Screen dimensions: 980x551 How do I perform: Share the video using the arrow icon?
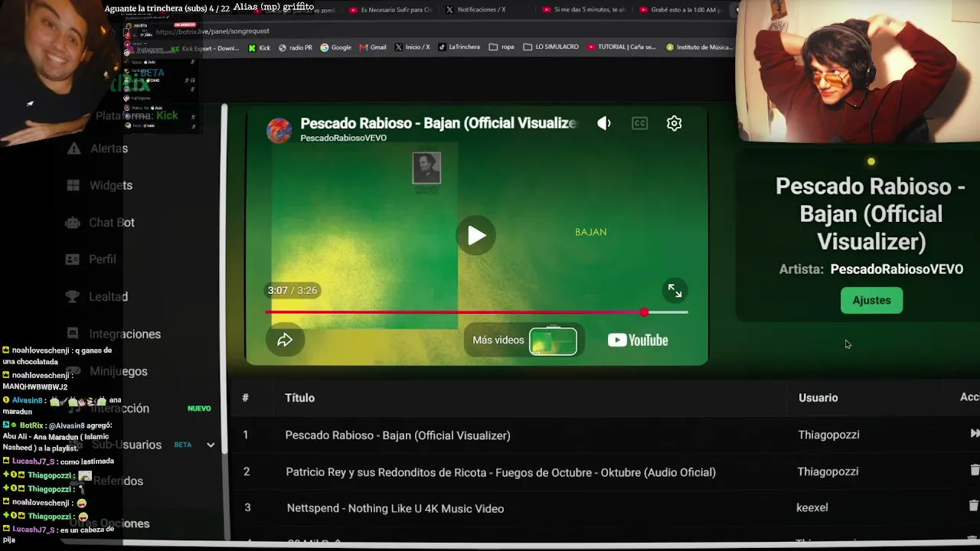(x=285, y=340)
